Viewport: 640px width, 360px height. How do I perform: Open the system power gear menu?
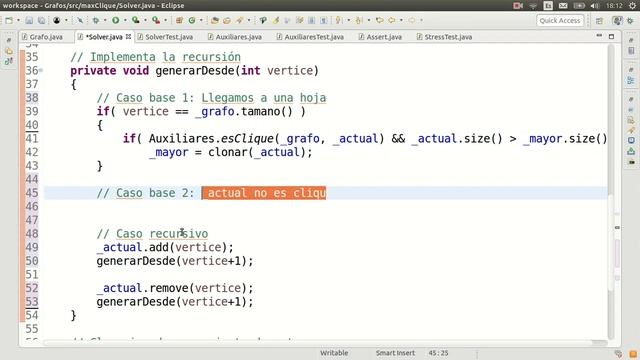632,6
